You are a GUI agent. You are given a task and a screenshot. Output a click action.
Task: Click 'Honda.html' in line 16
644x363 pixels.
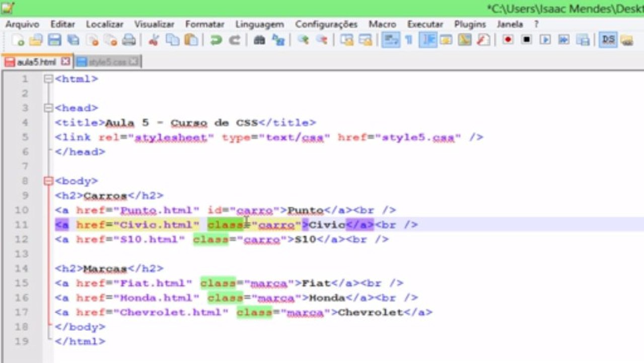(156, 298)
